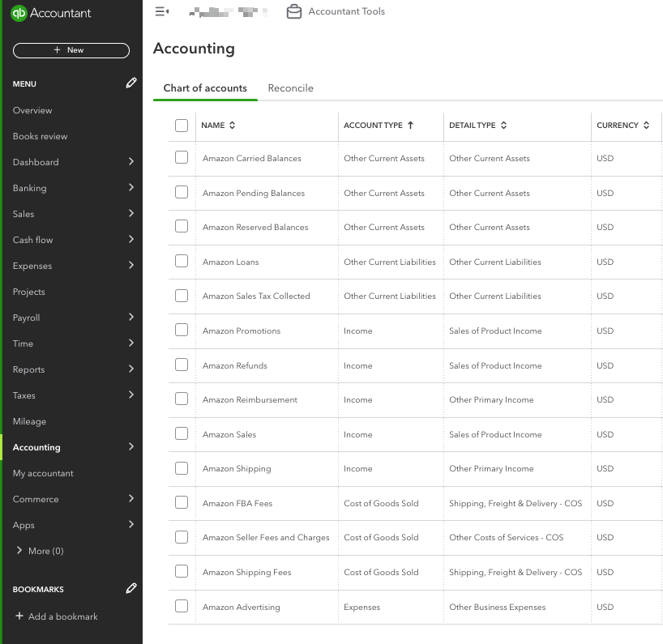The image size is (663, 644).
Task: Select Amazon Seller Fees and Charges checkbox
Action: point(182,536)
